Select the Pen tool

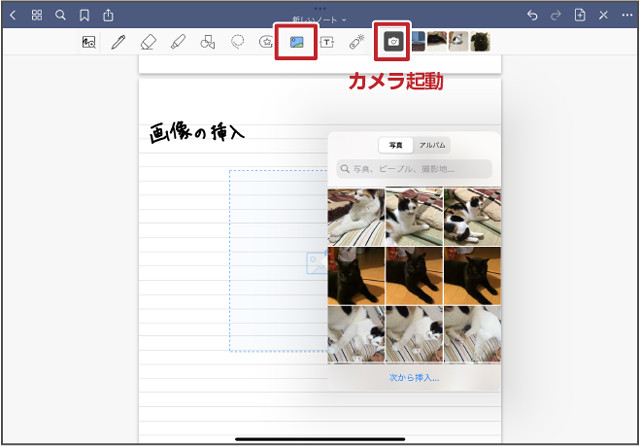tap(118, 42)
